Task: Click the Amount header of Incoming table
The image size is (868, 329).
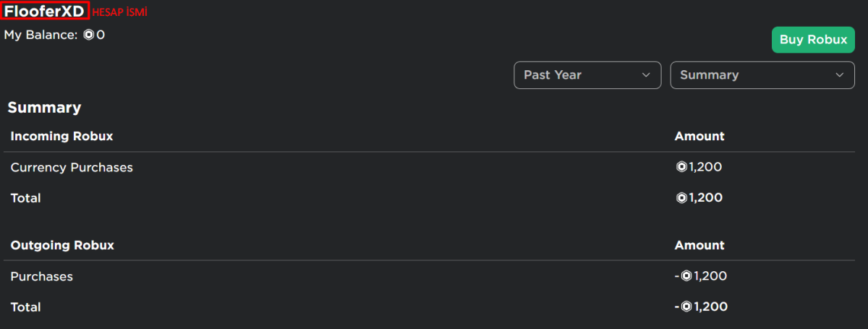Action: click(x=699, y=136)
